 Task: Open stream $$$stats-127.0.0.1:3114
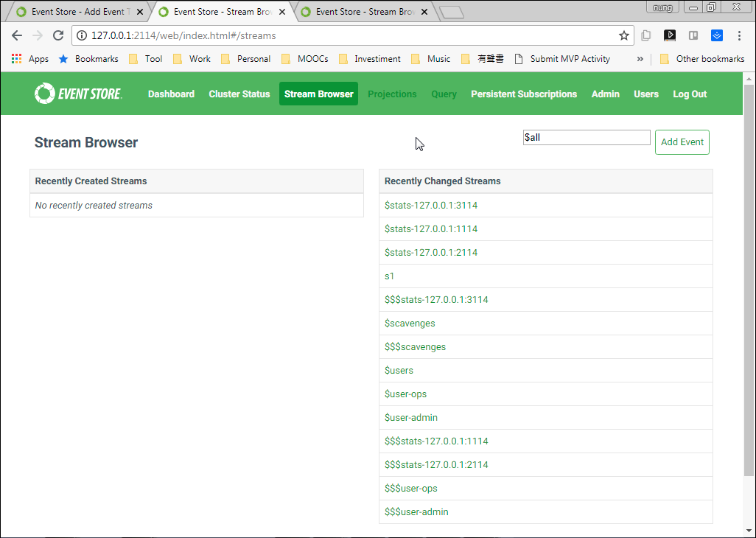point(436,300)
